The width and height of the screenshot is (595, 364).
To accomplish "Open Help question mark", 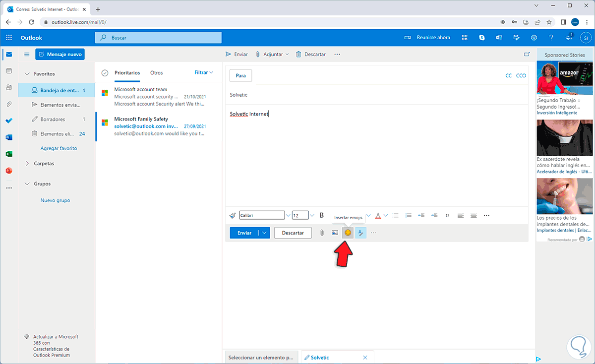I will [x=551, y=38].
